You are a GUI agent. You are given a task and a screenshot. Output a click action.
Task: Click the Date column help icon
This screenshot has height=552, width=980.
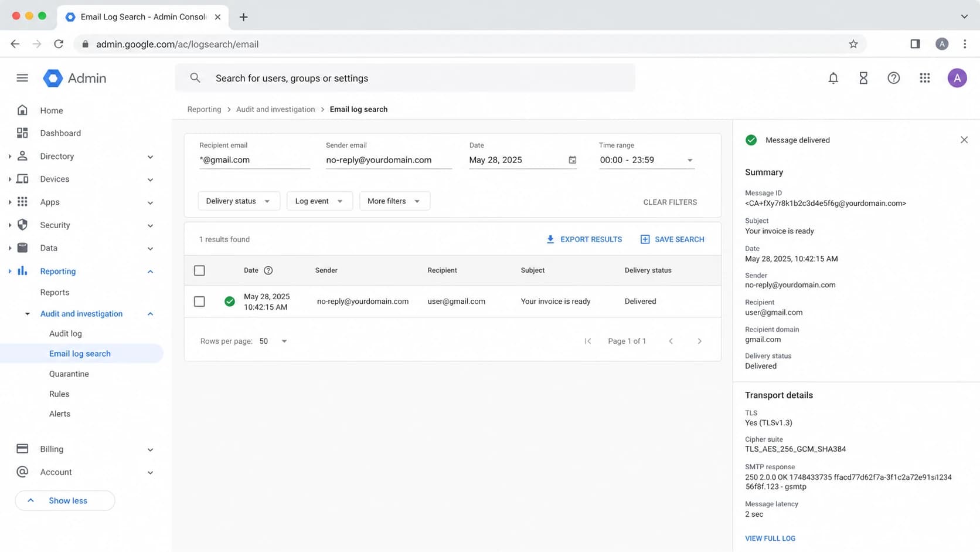point(268,270)
